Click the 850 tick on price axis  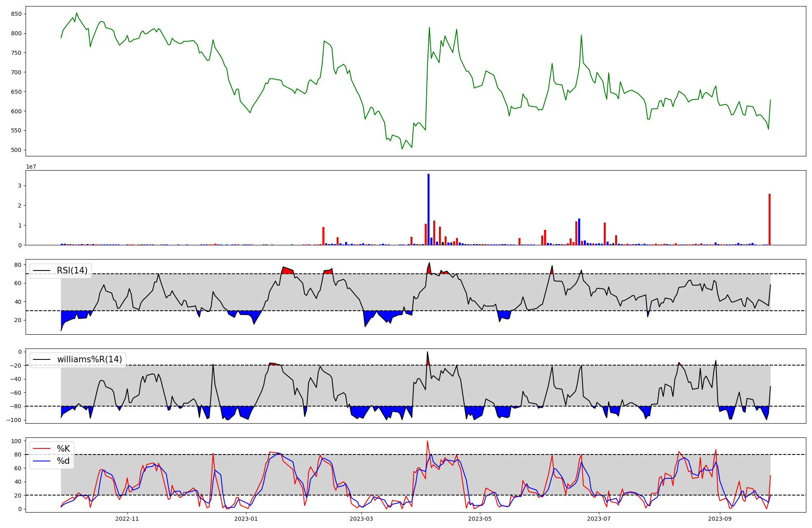pos(17,14)
